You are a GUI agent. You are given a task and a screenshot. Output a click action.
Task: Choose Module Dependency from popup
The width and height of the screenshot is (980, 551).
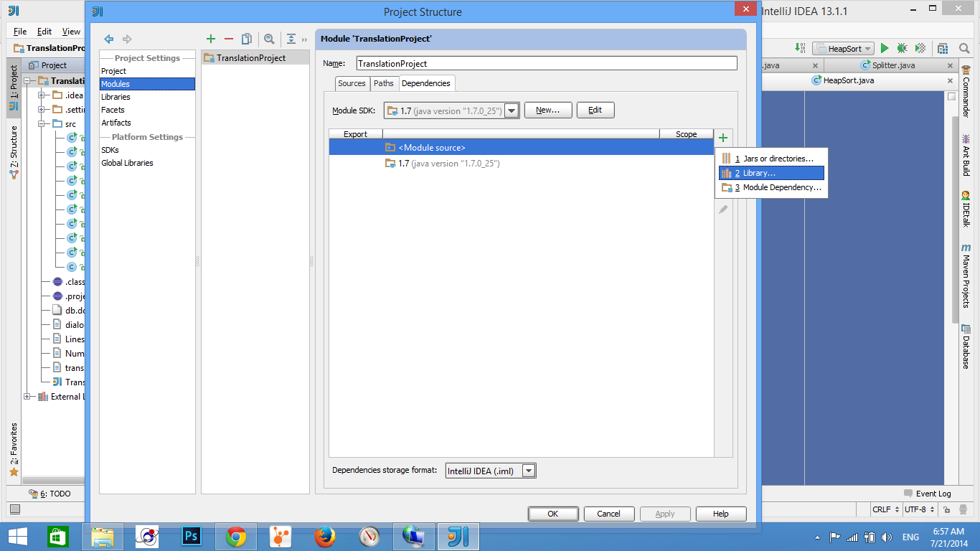click(771, 187)
